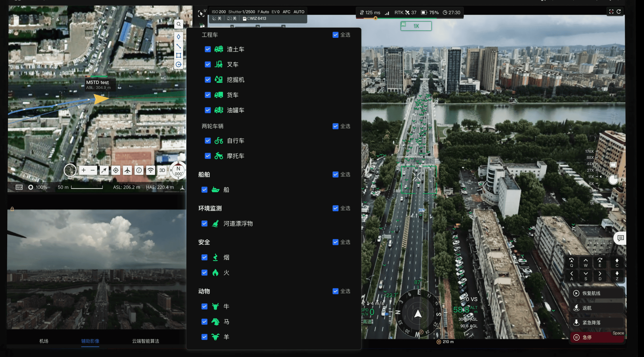Open the chat message panel
Screen dimensions: 644x357
click(x=620, y=238)
